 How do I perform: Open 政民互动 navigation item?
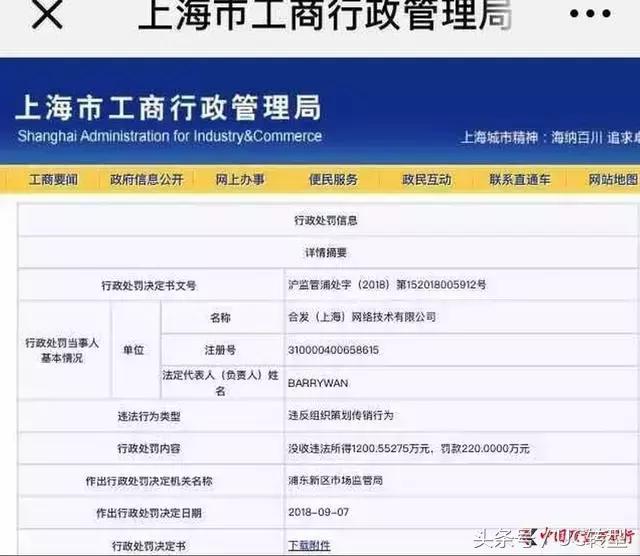pyautogui.click(x=427, y=180)
